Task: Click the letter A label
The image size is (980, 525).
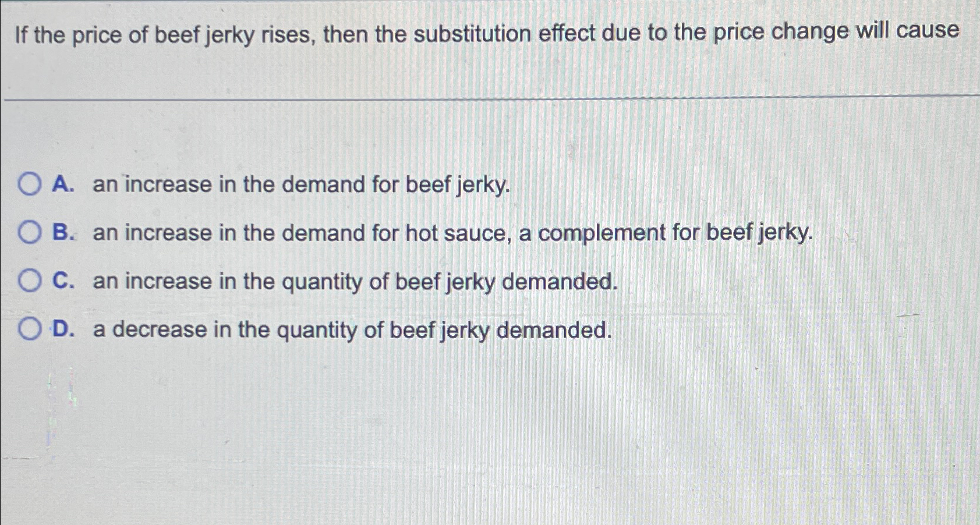Action: [x=63, y=185]
